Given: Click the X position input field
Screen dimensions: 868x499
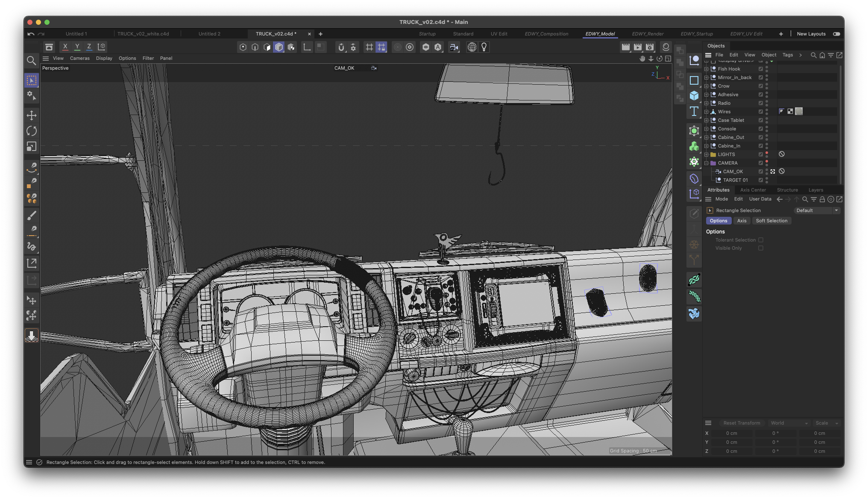Looking at the screenshot, I should (732, 433).
